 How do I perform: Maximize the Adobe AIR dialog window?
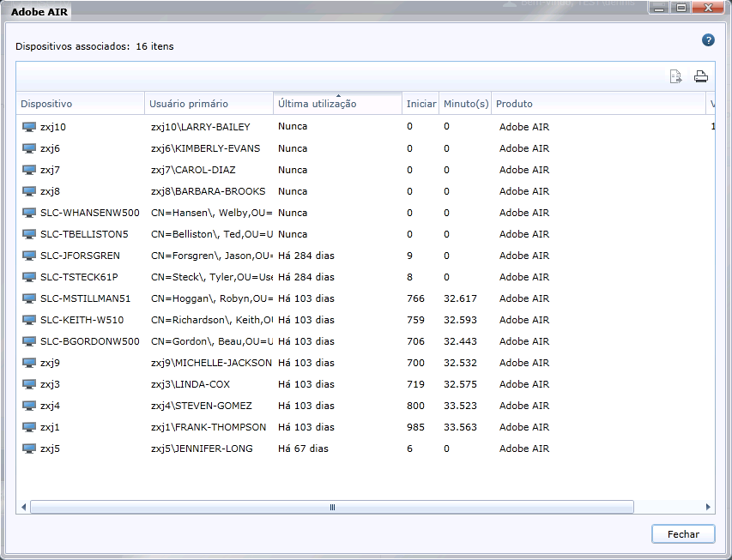coord(681,8)
